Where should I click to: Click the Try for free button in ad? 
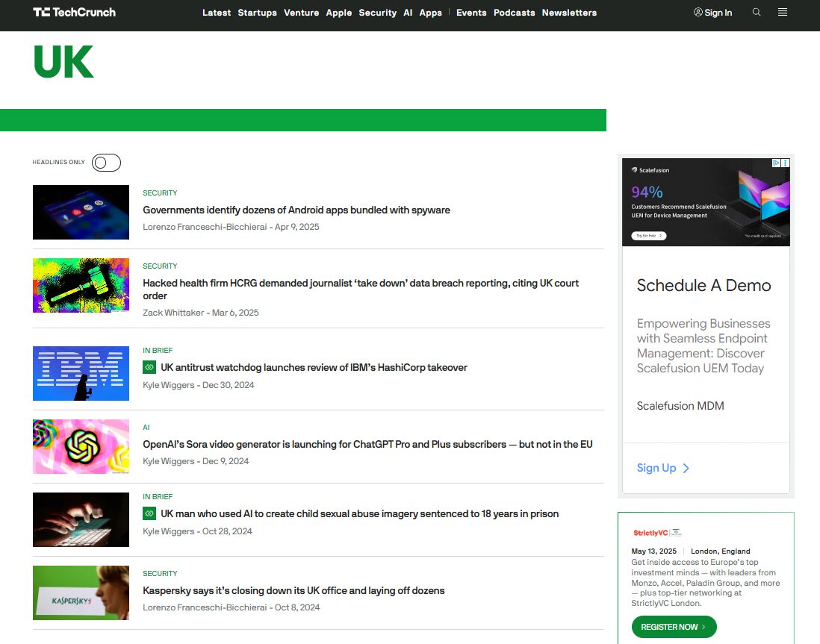[x=648, y=236]
